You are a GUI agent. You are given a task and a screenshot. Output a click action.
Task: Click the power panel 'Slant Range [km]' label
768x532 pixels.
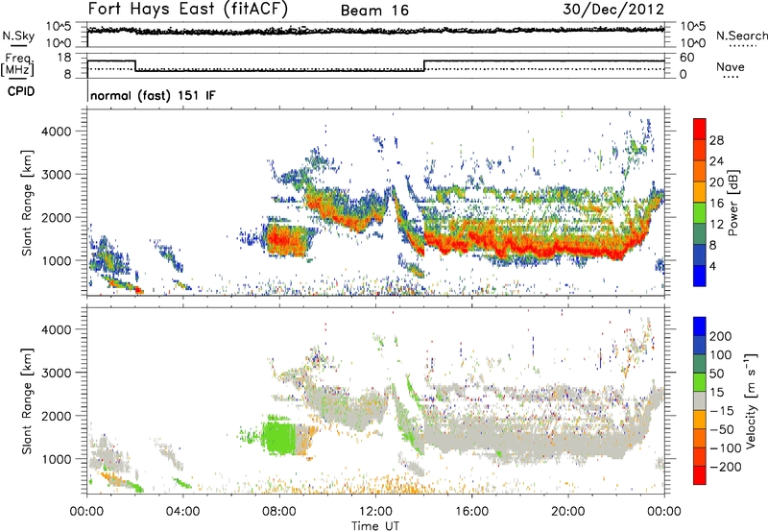(x=27, y=203)
